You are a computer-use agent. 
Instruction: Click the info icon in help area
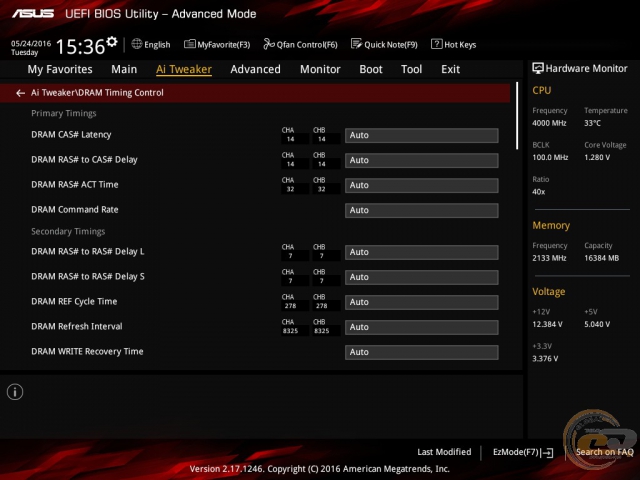point(15,392)
